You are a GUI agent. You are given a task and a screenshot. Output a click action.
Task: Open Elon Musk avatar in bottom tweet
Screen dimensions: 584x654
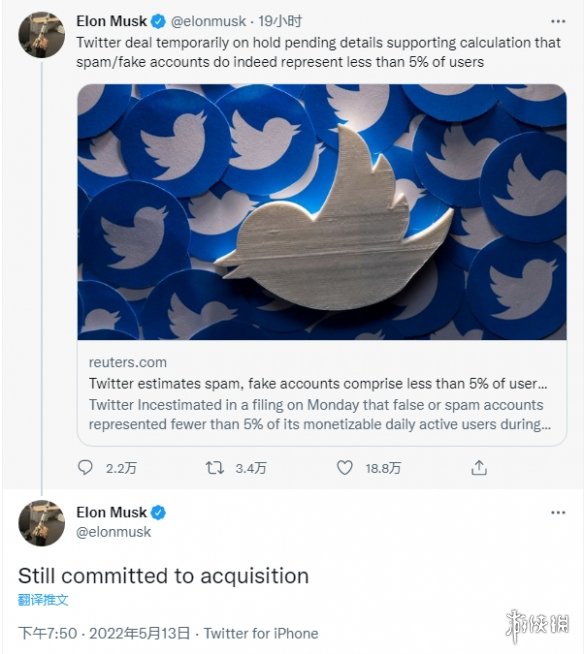(41, 523)
